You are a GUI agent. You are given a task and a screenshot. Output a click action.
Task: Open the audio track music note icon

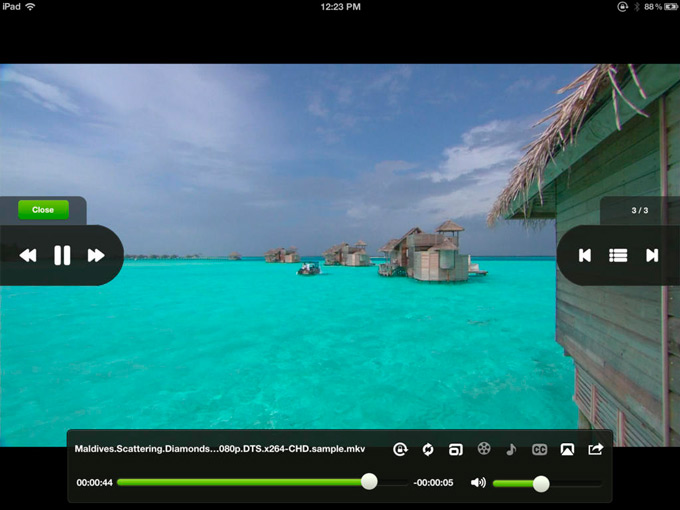pyautogui.click(x=511, y=449)
